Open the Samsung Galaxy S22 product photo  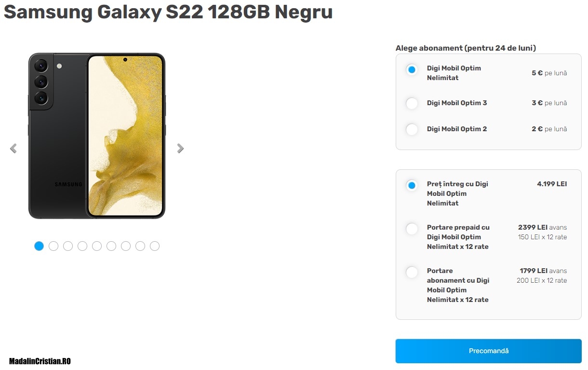coord(96,136)
